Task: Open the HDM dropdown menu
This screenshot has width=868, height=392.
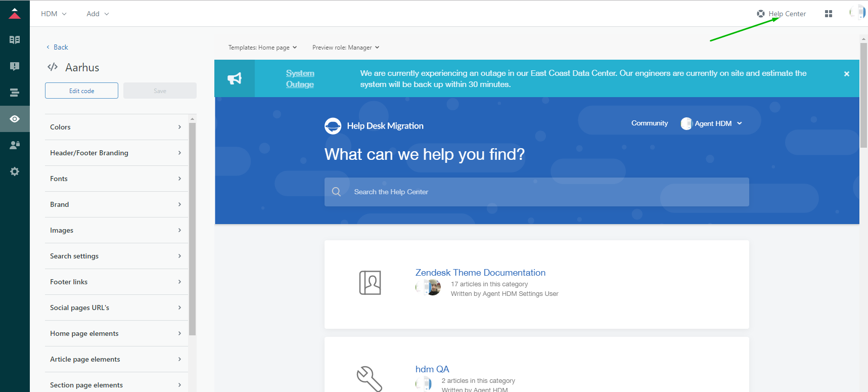Action: click(54, 14)
